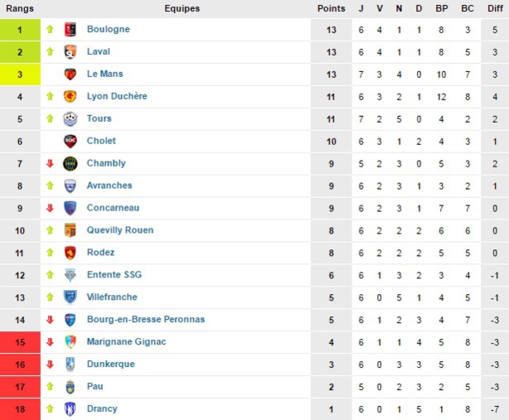The image size is (509, 420).
Task: Sort by the Points column header
Action: point(331,8)
